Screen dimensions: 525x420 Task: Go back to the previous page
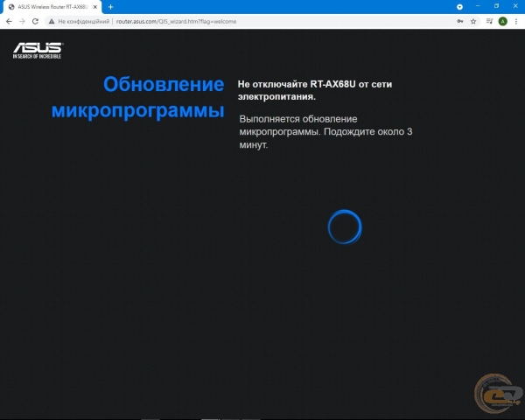(x=9, y=21)
